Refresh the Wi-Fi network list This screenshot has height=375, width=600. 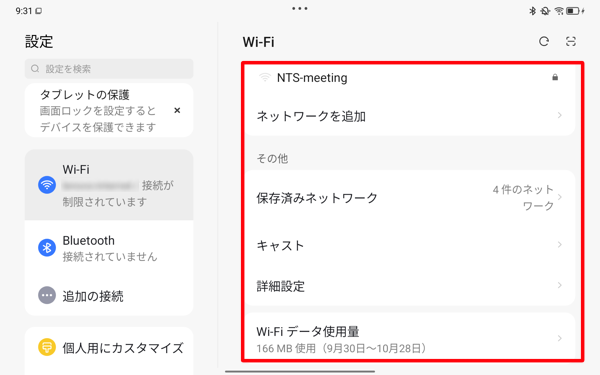pyautogui.click(x=544, y=41)
